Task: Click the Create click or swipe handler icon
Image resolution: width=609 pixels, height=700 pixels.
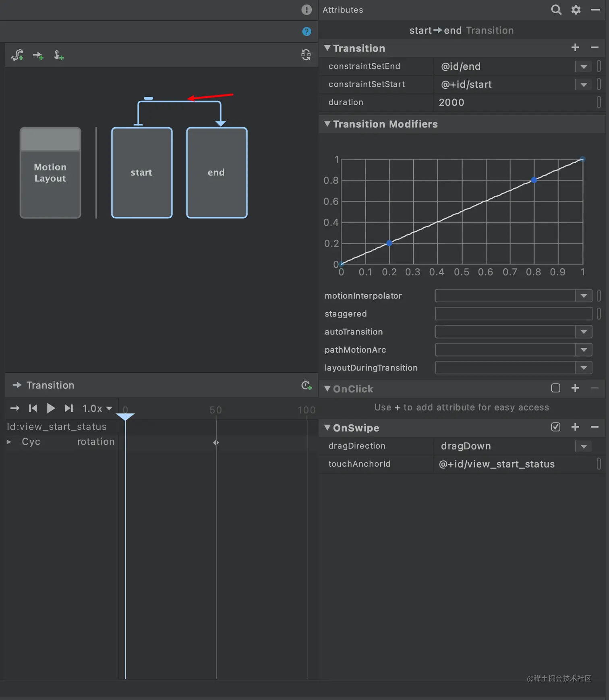Action: click(59, 55)
